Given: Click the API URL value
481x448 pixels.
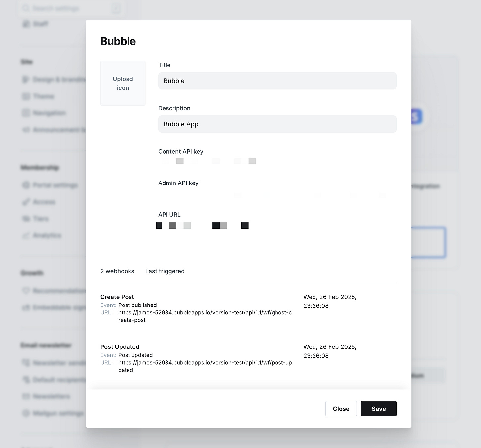Looking at the screenshot, I should click(x=203, y=225).
